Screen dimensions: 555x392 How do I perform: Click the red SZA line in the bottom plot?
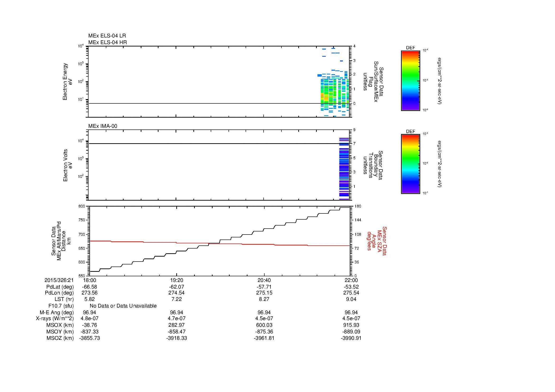219,244
